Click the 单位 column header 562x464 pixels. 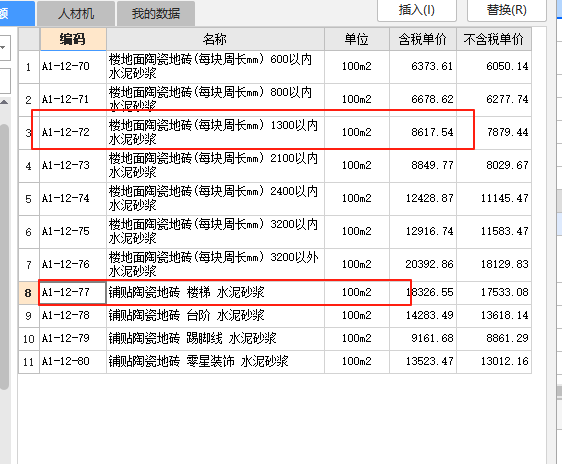tap(357, 39)
